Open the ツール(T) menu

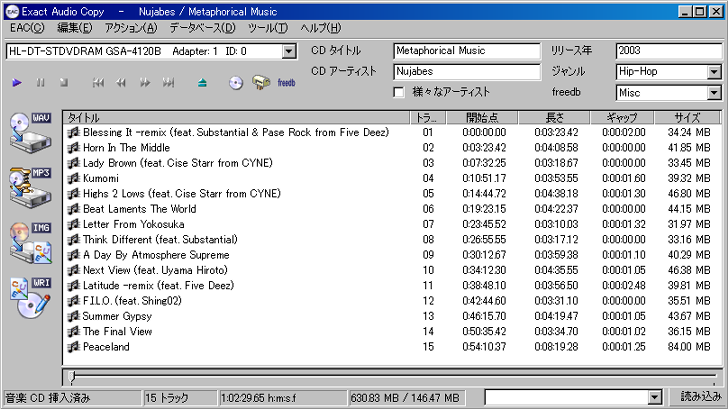tap(267, 28)
